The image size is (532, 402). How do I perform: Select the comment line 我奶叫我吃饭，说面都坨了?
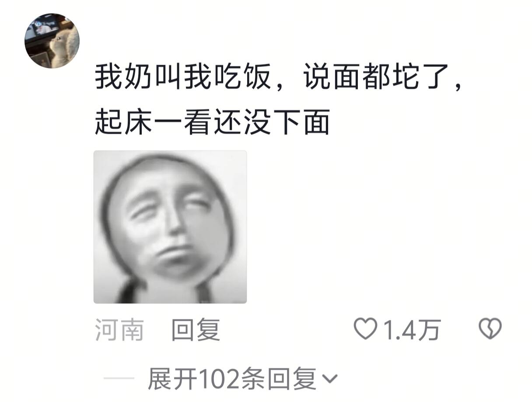[278, 78]
